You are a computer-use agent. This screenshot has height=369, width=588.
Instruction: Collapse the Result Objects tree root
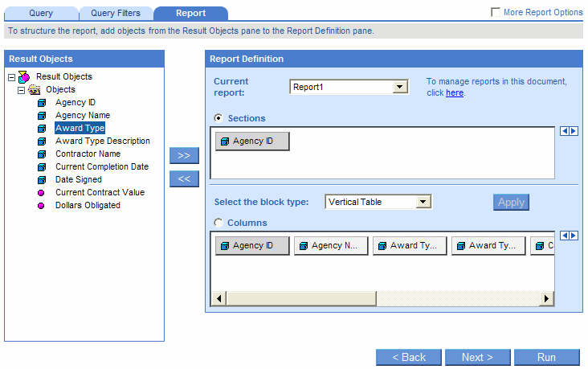pos(11,77)
